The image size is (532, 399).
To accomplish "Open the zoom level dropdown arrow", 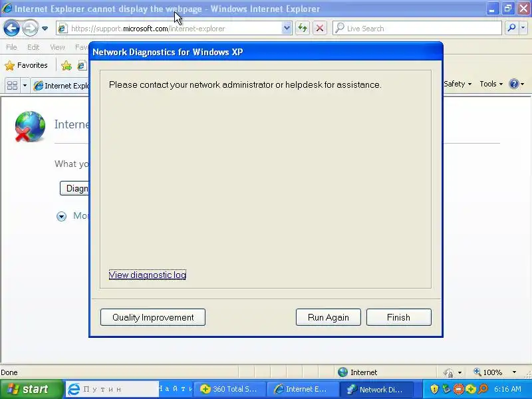I will 514,372.
